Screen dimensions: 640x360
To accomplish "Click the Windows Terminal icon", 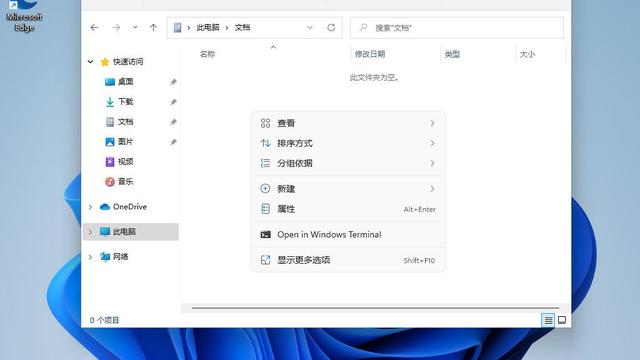I will tap(265, 235).
